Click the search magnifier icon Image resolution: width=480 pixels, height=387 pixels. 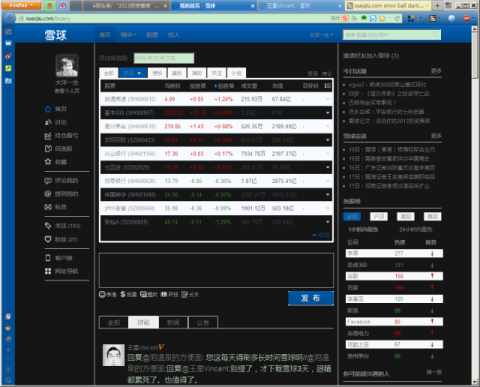[x=436, y=34]
